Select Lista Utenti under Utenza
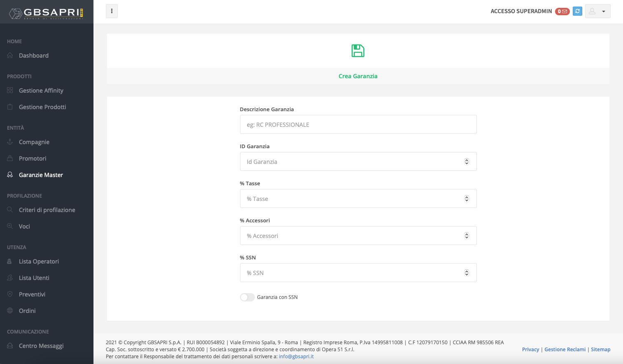The image size is (623, 364). point(33,278)
